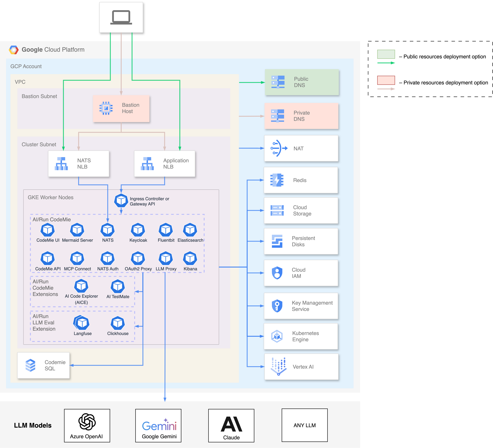Click the laptop client icon at top

121,17
